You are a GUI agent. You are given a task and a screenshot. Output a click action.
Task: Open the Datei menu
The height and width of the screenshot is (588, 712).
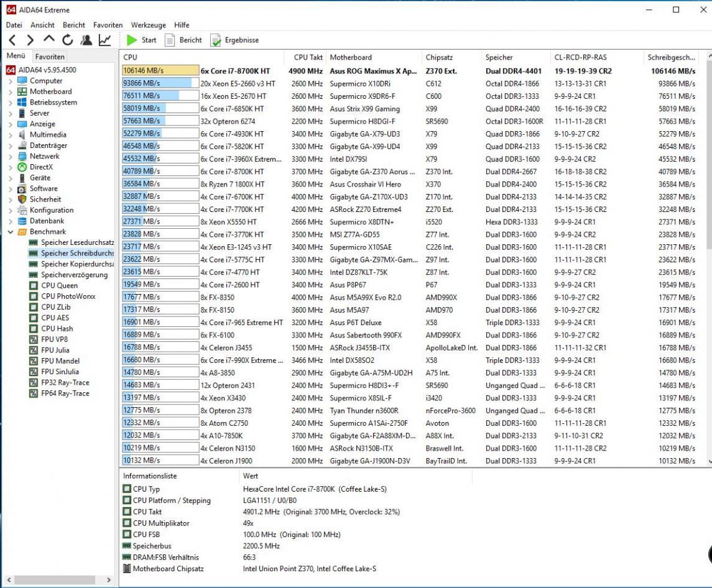(x=14, y=25)
